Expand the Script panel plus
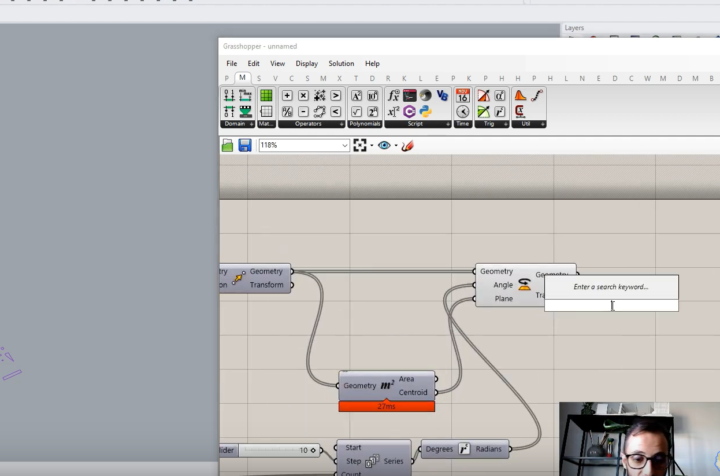 pos(448,124)
